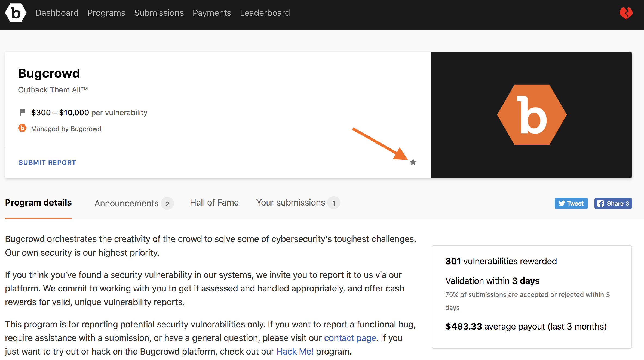Image resolution: width=644 pixels, height=360 pixels.
Task: Click the Twitter Tweet button
Action: [x=572, y=204]
